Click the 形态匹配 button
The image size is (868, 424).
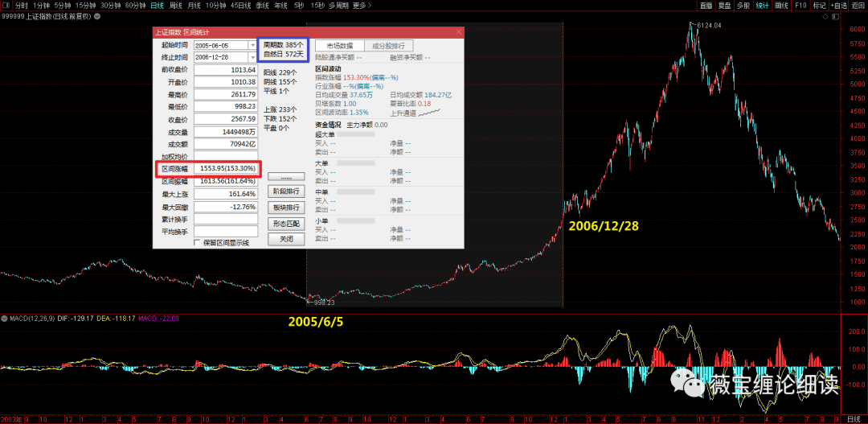286,224
